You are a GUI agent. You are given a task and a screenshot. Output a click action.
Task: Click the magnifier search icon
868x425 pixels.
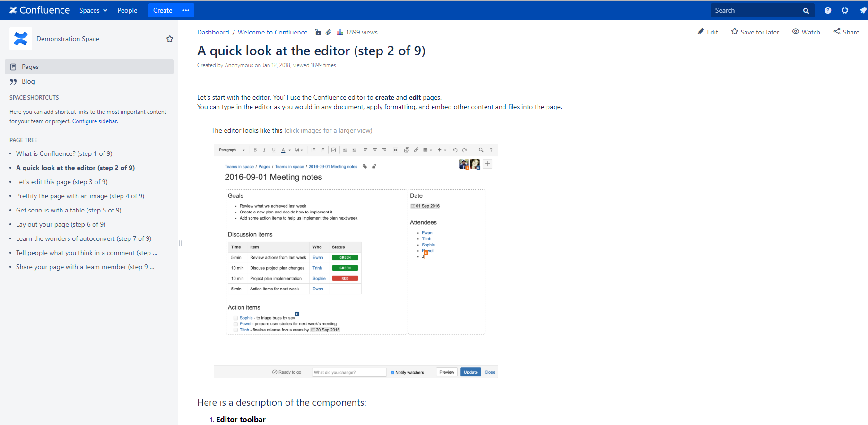(806, 10)
